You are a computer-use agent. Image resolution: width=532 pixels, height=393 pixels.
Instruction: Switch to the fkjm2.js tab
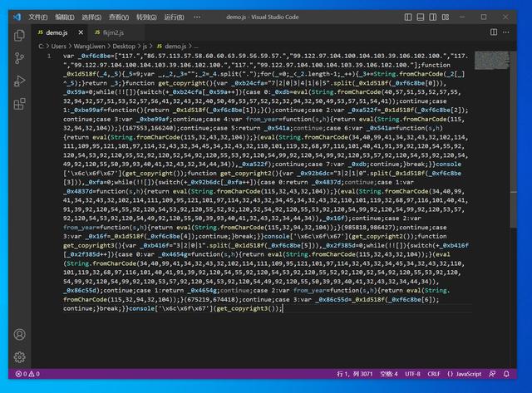113,32
